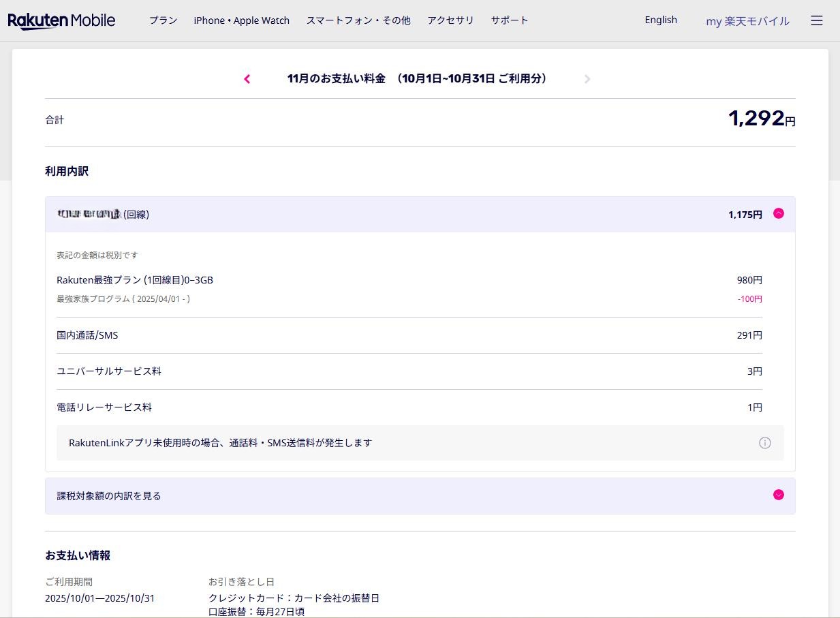
Task: Click the 課税対象額の内訳を見る label
Action: click(x=109, y=496)
